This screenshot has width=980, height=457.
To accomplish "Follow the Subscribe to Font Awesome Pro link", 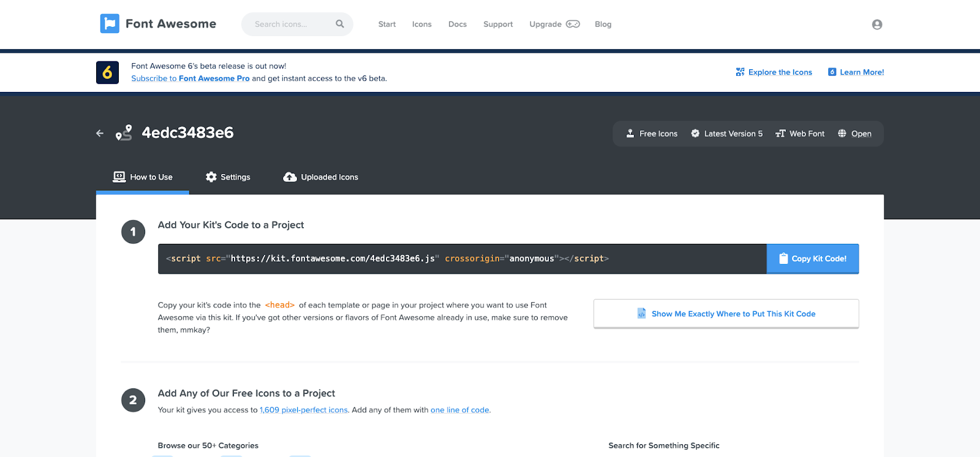I will pos(190,78).
